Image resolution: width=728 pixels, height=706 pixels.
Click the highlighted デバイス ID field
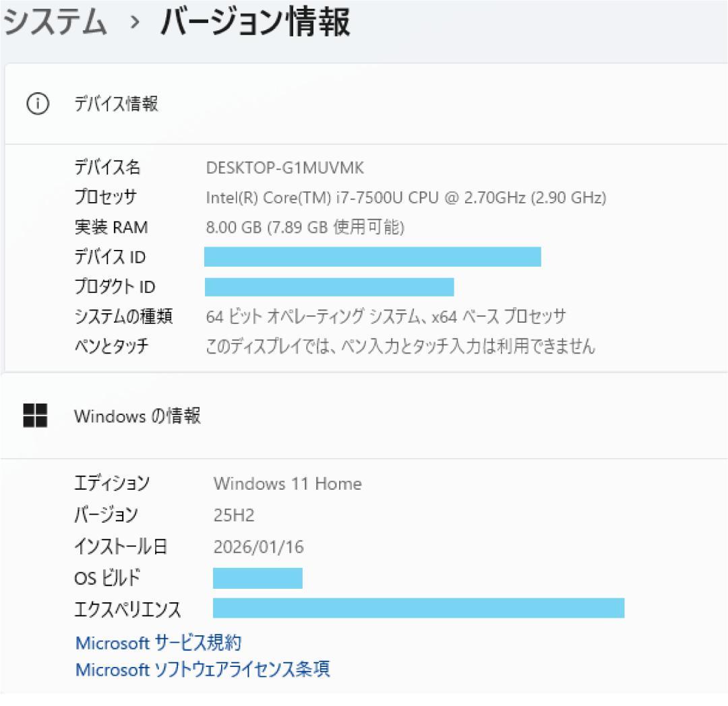371,257
